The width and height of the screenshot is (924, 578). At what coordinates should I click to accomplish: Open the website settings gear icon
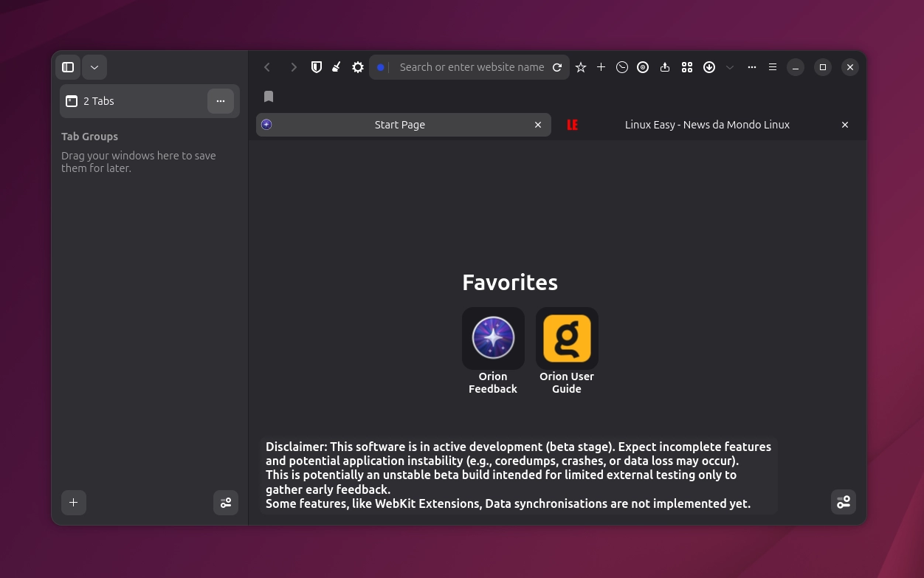pyautogui.click(x=358, y=66)
